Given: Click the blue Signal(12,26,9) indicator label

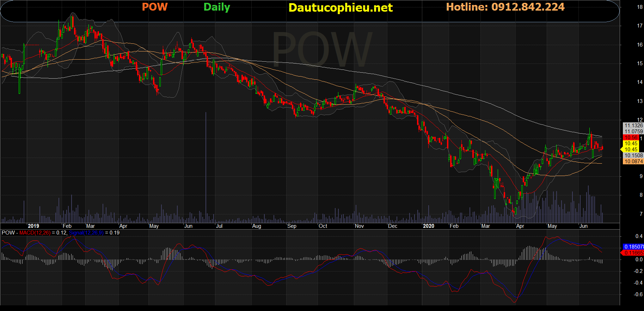Looking at the screenshot, I should 86,233.
